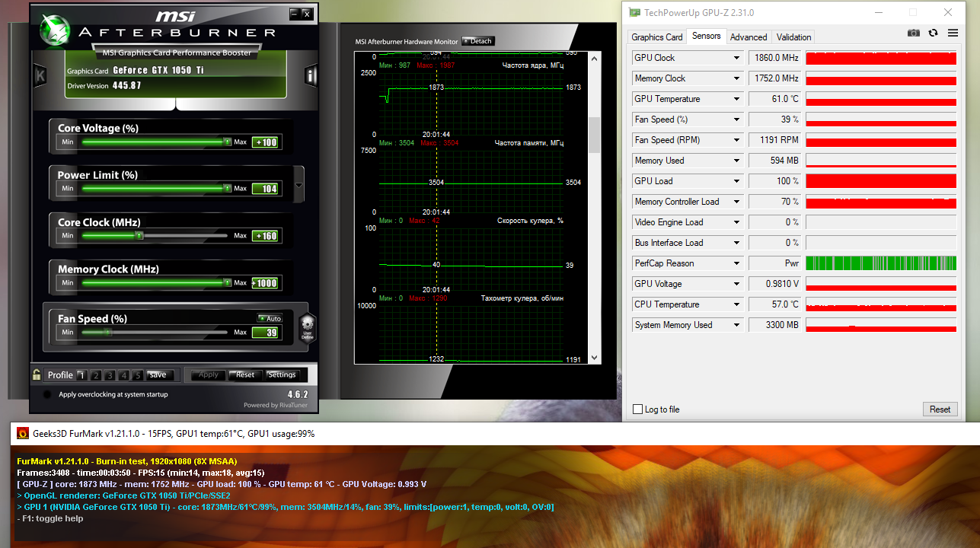Click the Memory Clock slider handle
This screenshot has width=980, height=548.
point(227,282)
